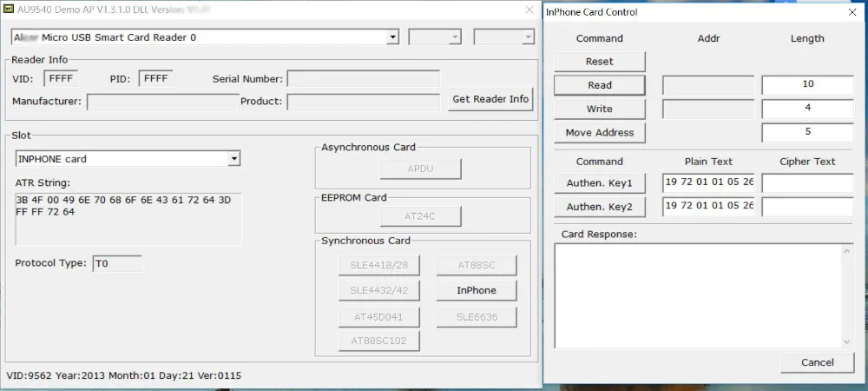Click the 'Addr' column header
Screen dimensions: 868x391
pyautogui.click(x=708, y=38)
